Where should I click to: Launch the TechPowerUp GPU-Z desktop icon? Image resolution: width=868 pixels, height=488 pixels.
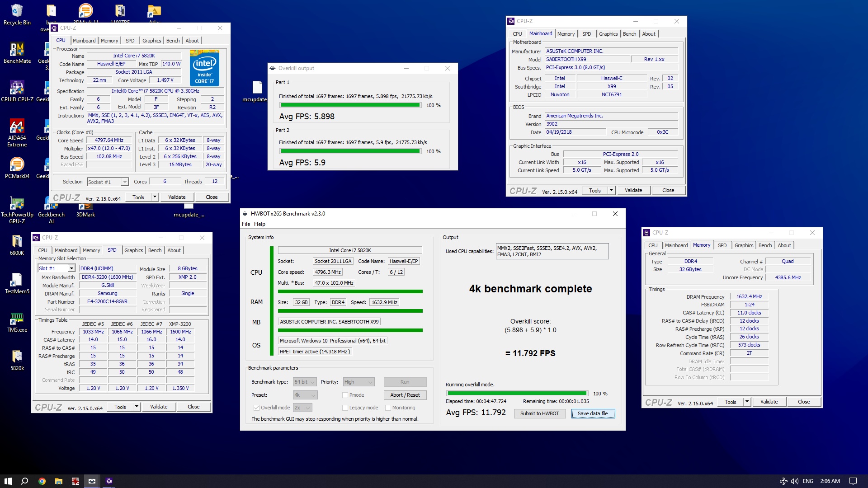(x=17, y=210)
